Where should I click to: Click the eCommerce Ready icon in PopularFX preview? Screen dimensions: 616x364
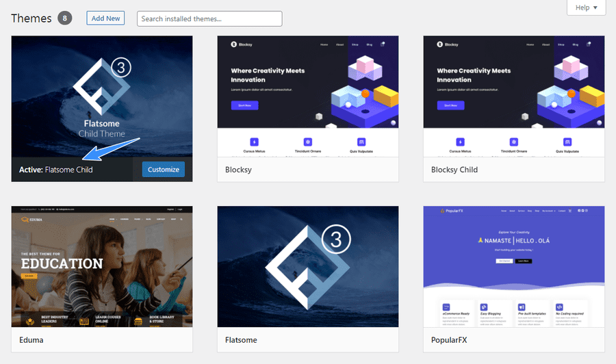pyautogui.click(x=446, y=307)
